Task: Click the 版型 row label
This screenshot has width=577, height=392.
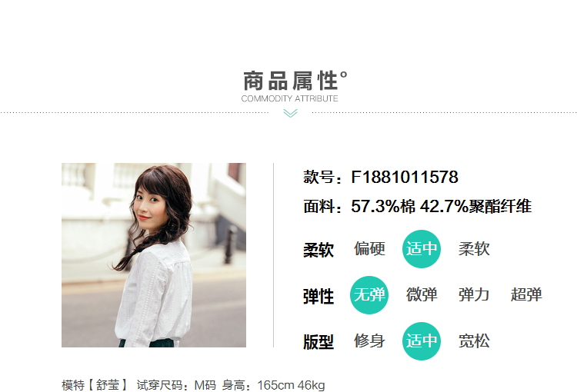Action: (x=319, y=342)
